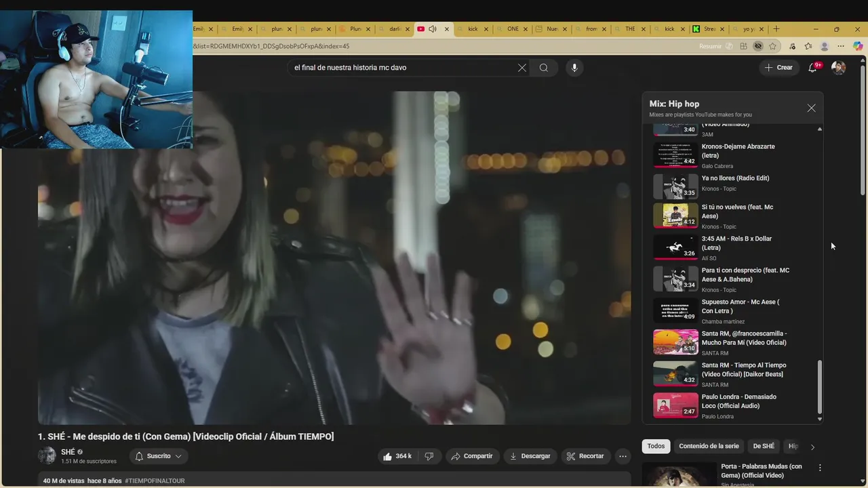Select Contenido de la serie chip
Viewport: 868px width, 488px height.
(709, 446)
